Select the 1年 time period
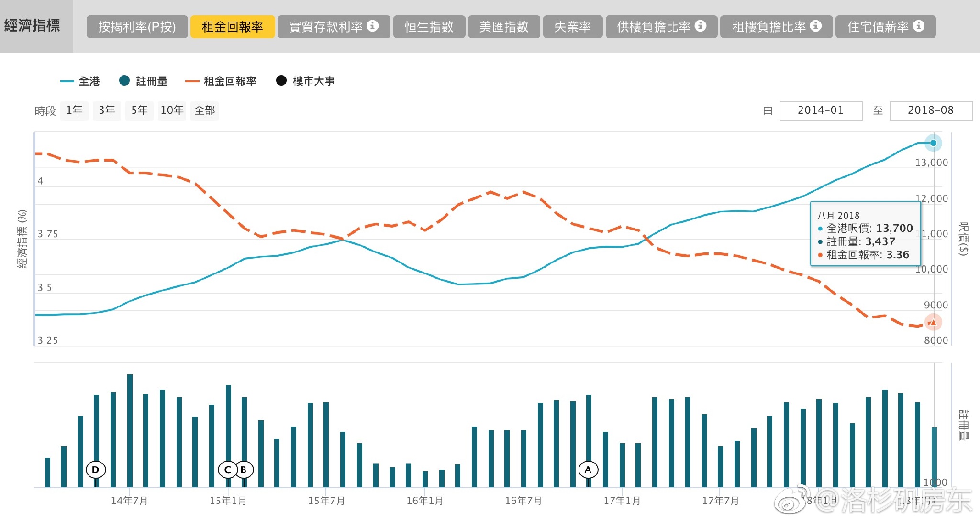The image size is (980, 525). (x=75, y=110)
